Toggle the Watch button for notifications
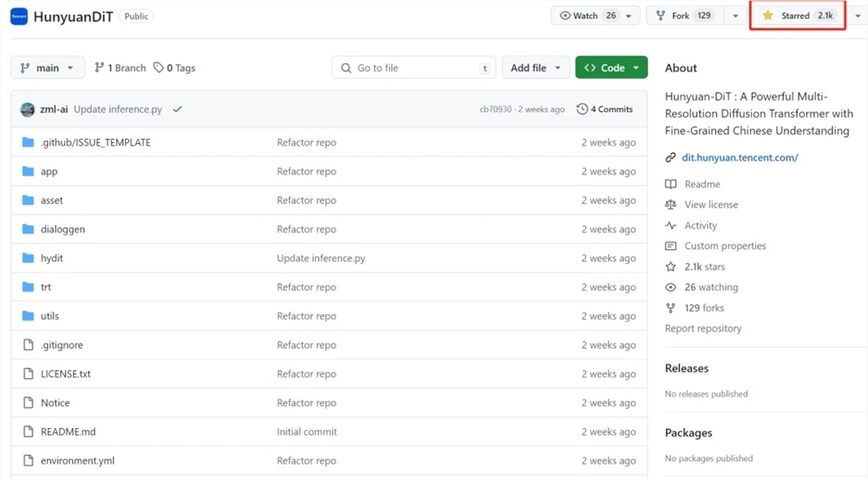 586,16
